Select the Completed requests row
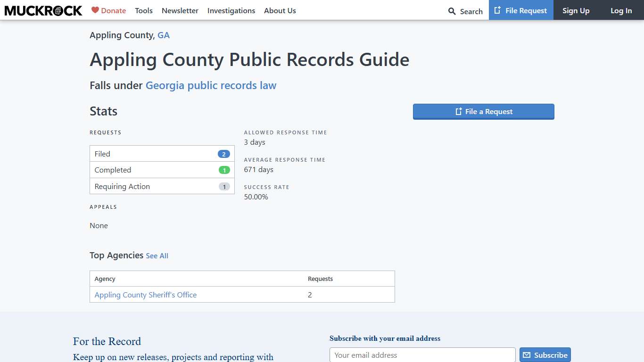 [162, 170]
